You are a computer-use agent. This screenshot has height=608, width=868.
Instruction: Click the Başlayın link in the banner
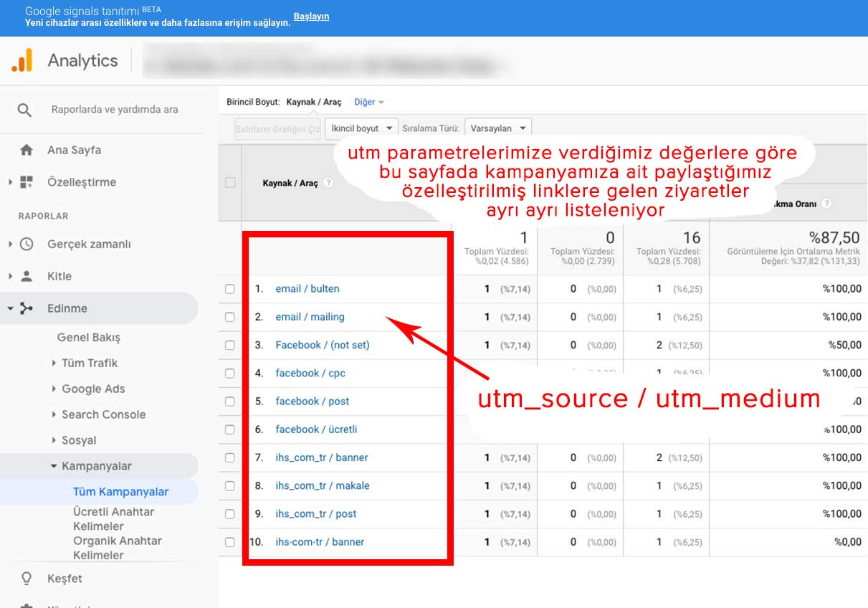point(311,16)
